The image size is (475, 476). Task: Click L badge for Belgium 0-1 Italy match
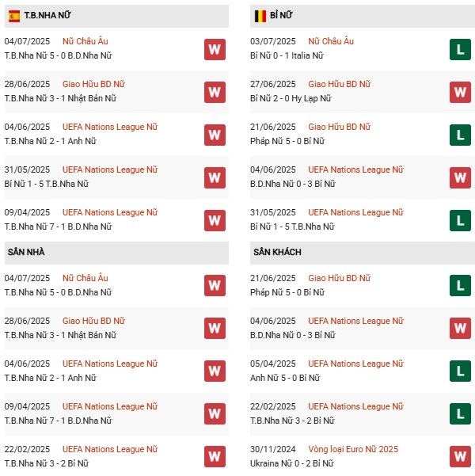[x=460, y=49]
